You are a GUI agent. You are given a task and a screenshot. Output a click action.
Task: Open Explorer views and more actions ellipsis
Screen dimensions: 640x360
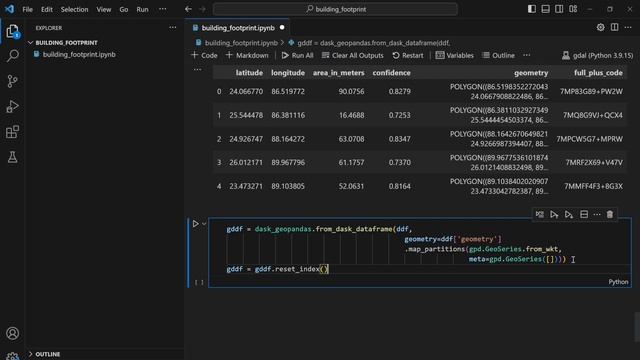[x=173, y=27]
